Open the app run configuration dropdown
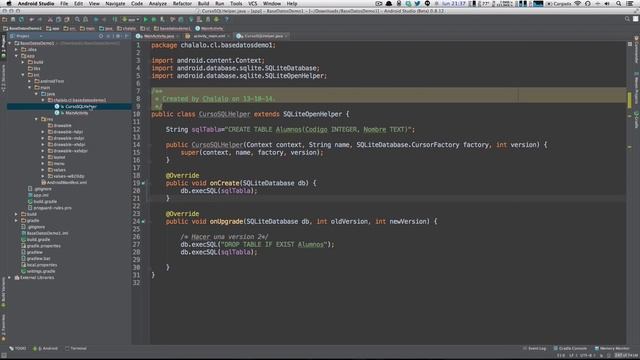This screenshot has height=360, width=640. tap(131, 19)
